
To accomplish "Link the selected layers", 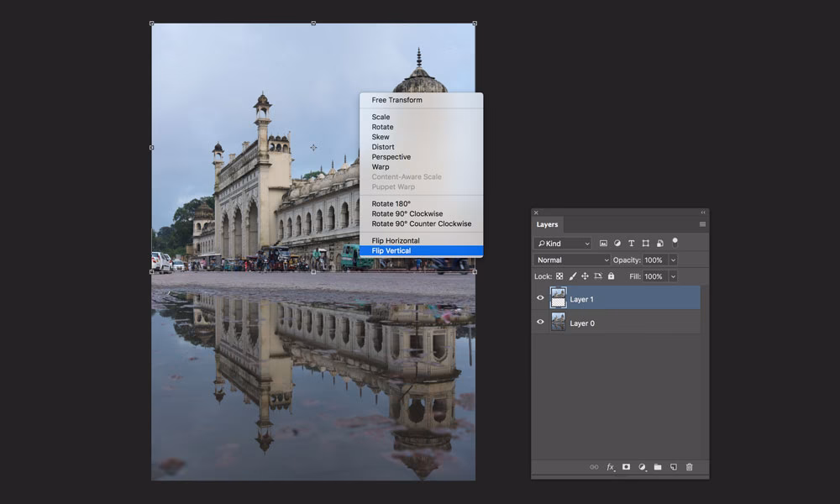I will 593,466.
